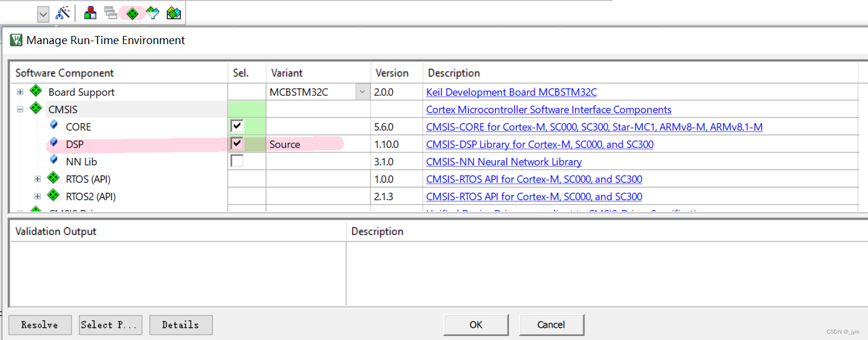Click the Target Options magic wand icon

63,13
